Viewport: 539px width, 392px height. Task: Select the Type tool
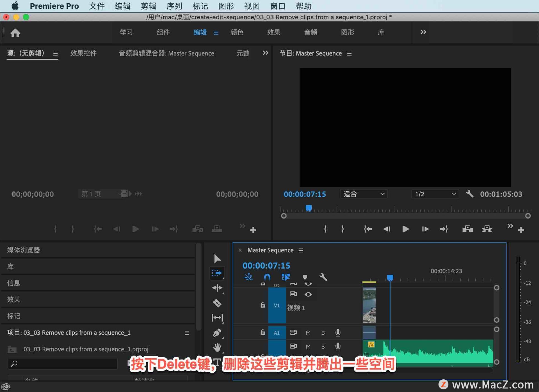click(x=217, y=363)
